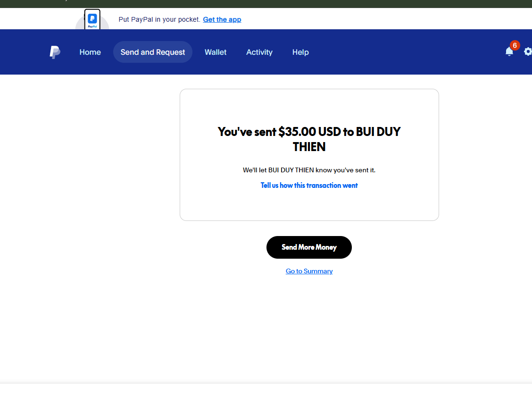Click the PayPal logo in the navigation bar
Screen dimensions: 532x397
click(55, 52)
